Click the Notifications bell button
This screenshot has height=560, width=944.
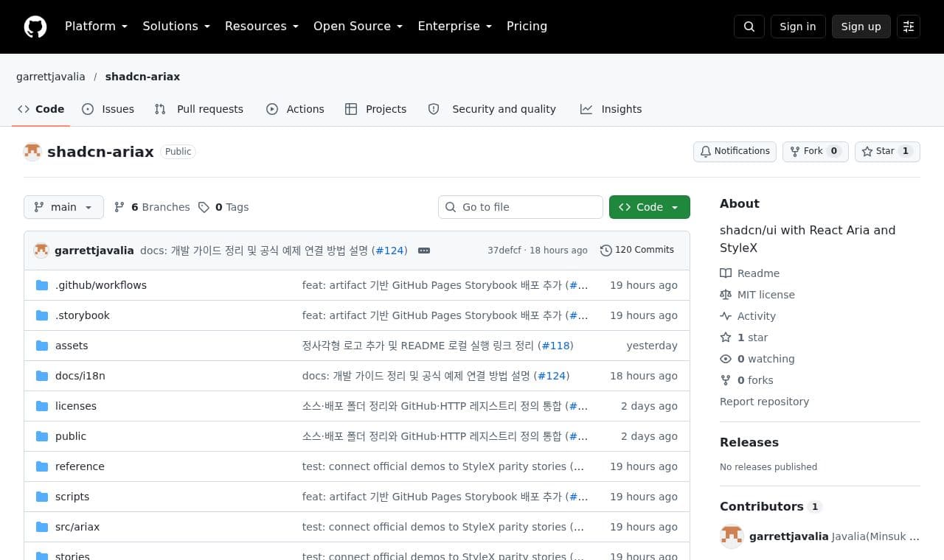(x=735, y=151)
